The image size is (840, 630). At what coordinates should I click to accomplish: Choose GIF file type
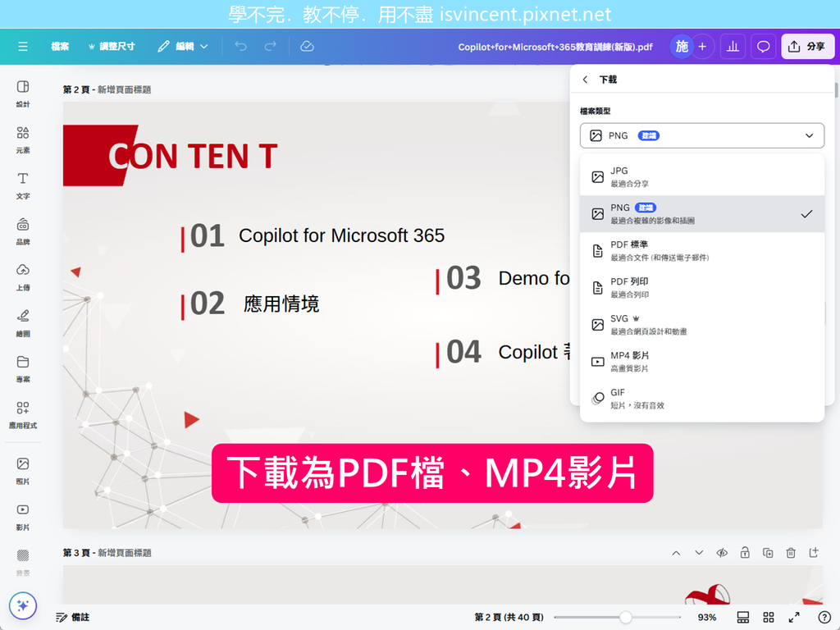[x=702, y=399]
